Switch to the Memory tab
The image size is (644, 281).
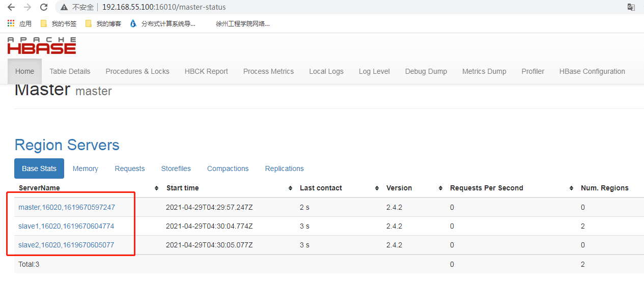pos(86,168)
